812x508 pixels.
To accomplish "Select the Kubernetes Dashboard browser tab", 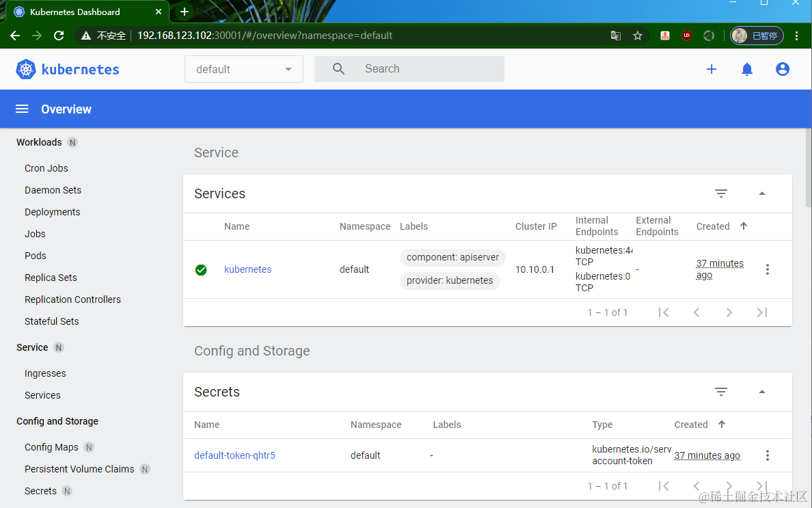I will click(88, 12).
